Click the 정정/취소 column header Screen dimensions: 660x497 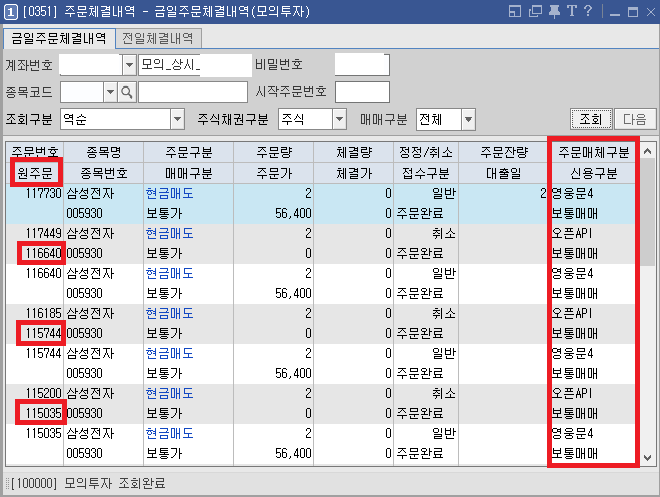(x=426, y=152)
